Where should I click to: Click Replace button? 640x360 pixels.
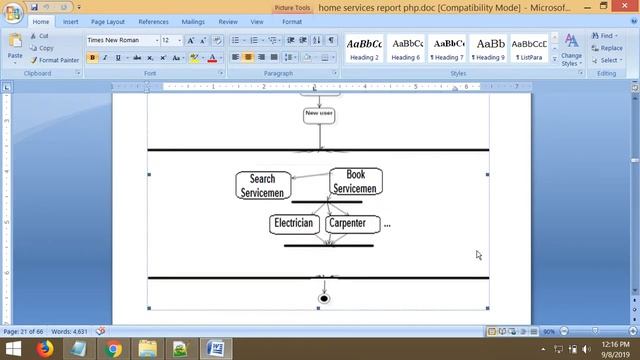[x=607, y=48]
